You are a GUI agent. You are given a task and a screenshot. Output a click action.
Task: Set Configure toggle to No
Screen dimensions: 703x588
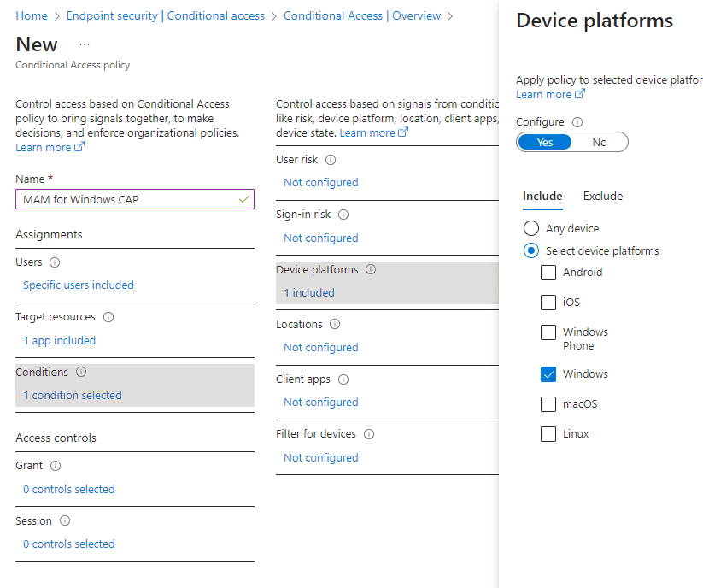pyautogui.click(x=600, y=143)
